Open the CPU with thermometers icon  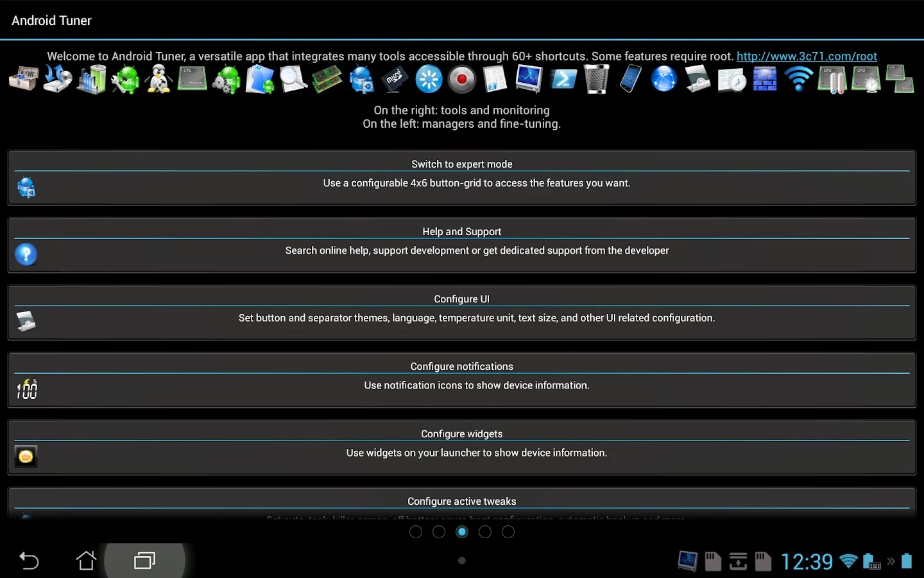(x=832, y=80)
